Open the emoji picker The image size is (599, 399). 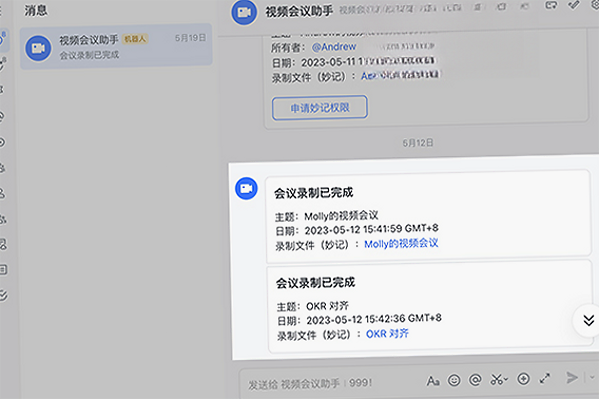pos(454,380)
